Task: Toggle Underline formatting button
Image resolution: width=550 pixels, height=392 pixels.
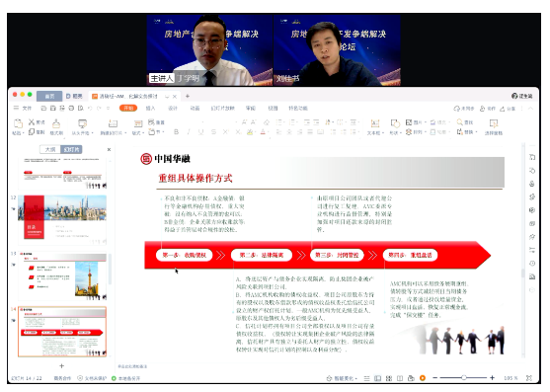Action: 200,132
